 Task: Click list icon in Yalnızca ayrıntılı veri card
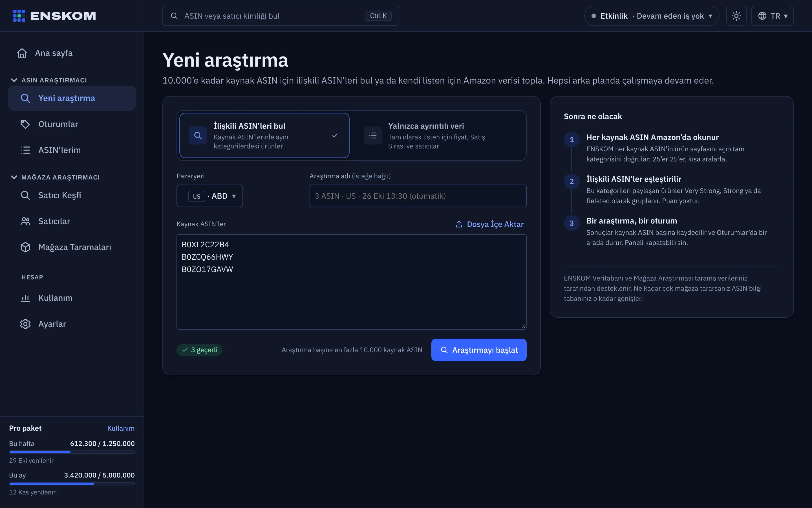pos(372,135)
